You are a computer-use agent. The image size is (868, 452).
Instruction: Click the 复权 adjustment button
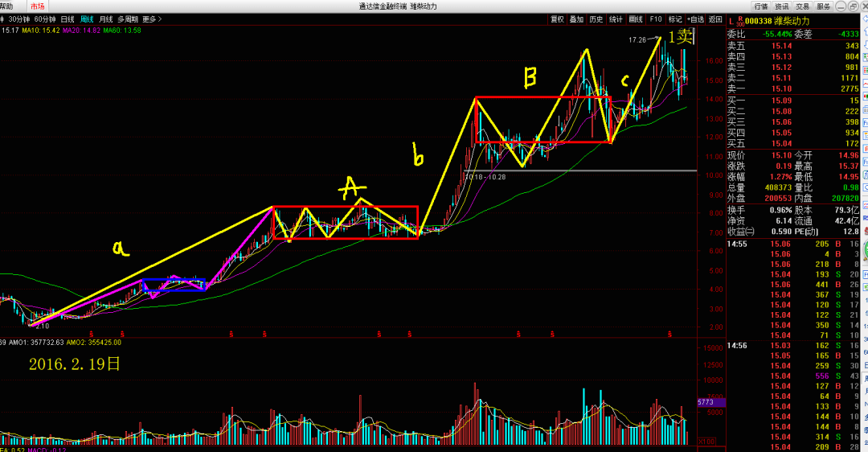(557, 18)
